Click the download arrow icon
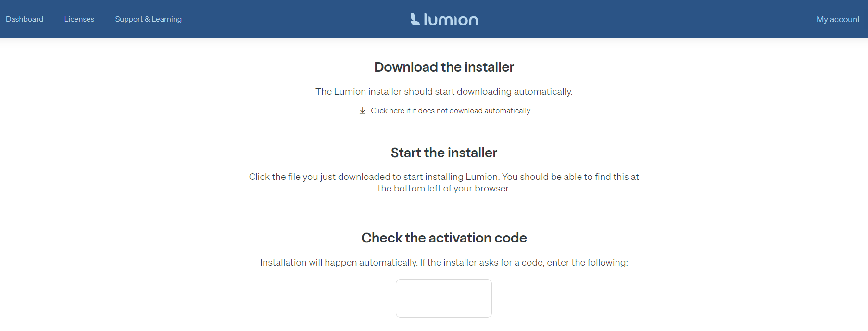This screenshot has height=331, width=868. click(x=363, y=111)
